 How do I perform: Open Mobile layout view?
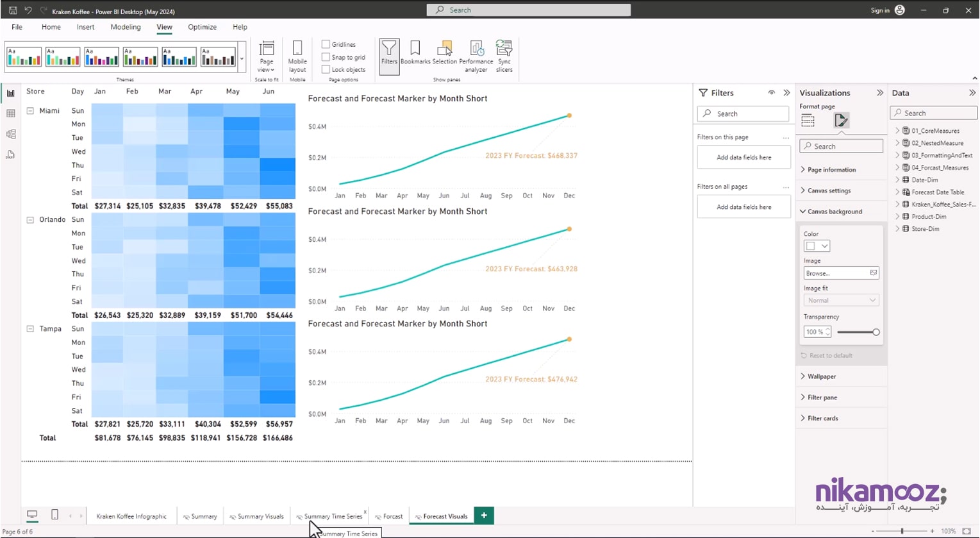pos(297,56)
